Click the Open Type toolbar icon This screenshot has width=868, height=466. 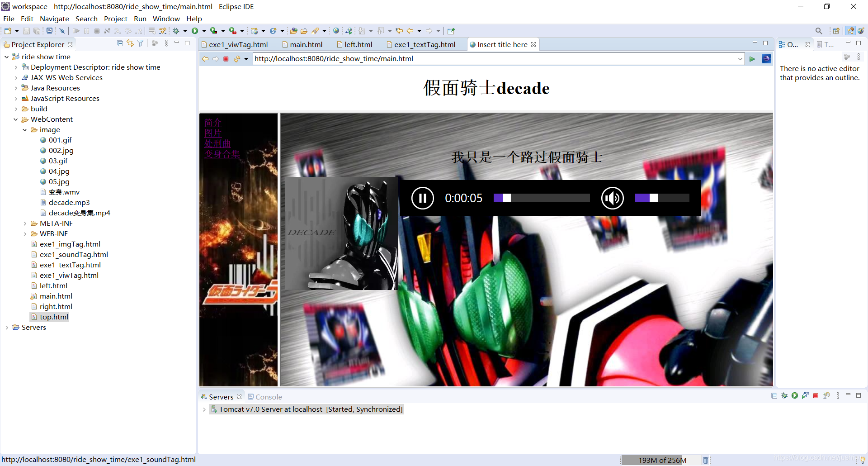tap(293, 31)
